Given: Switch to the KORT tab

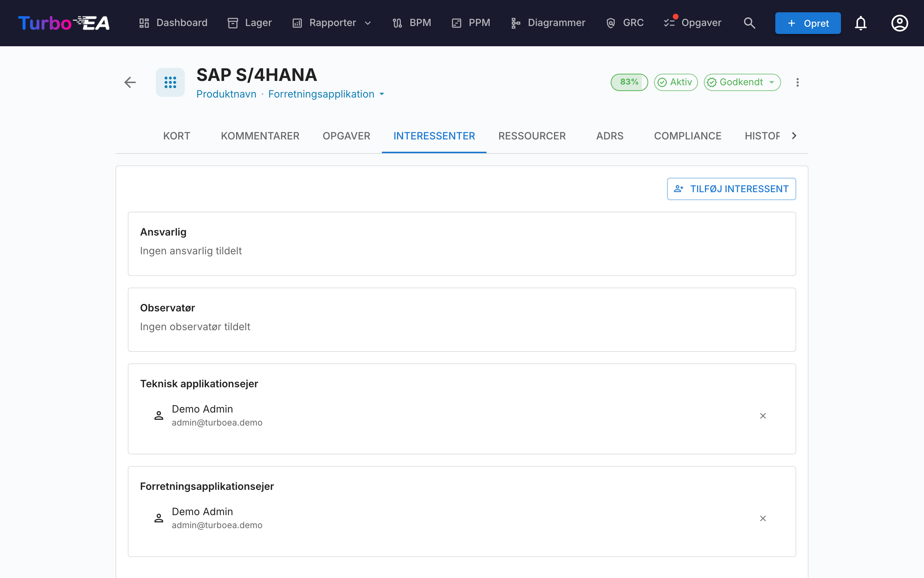Looking at the screenshot, I should point(176,136).
